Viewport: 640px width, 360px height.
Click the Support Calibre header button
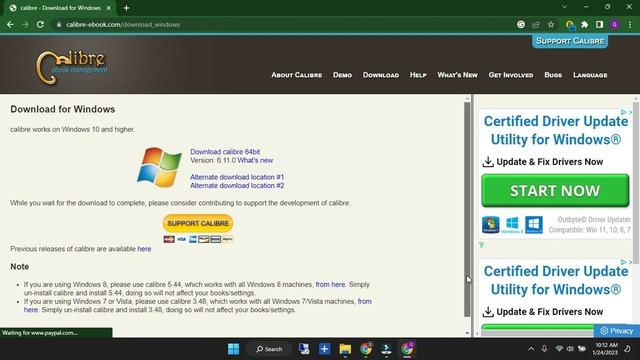click(570, 41)
